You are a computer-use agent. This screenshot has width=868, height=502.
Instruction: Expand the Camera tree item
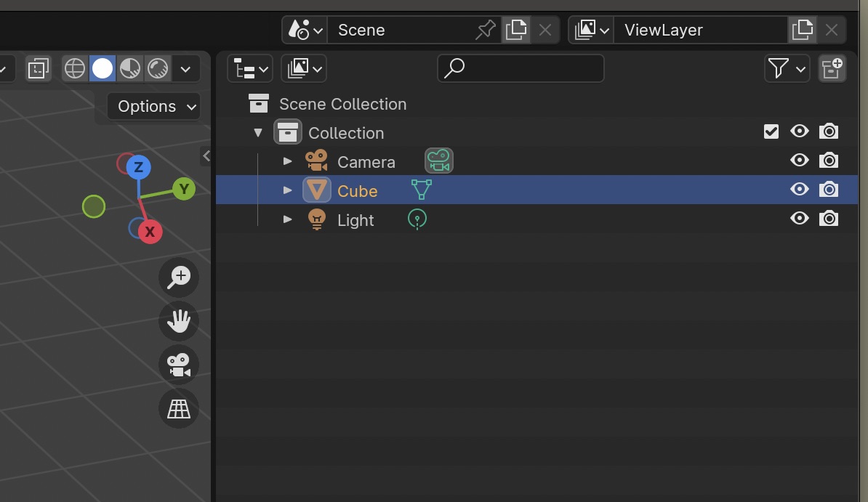287,161
